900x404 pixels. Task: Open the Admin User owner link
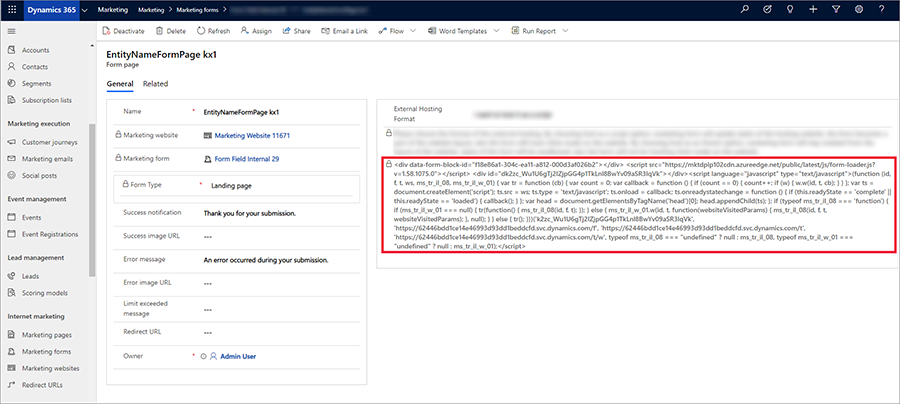coord(238,356)
